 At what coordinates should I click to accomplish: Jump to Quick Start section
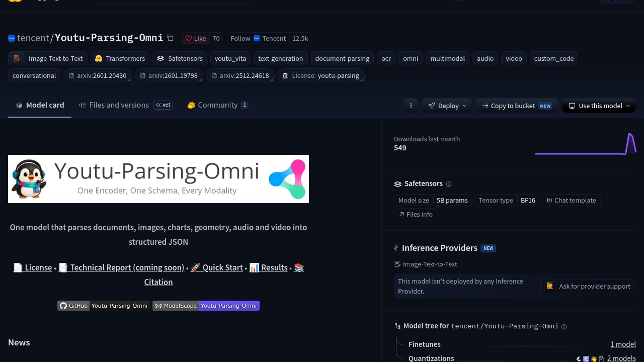217,268
